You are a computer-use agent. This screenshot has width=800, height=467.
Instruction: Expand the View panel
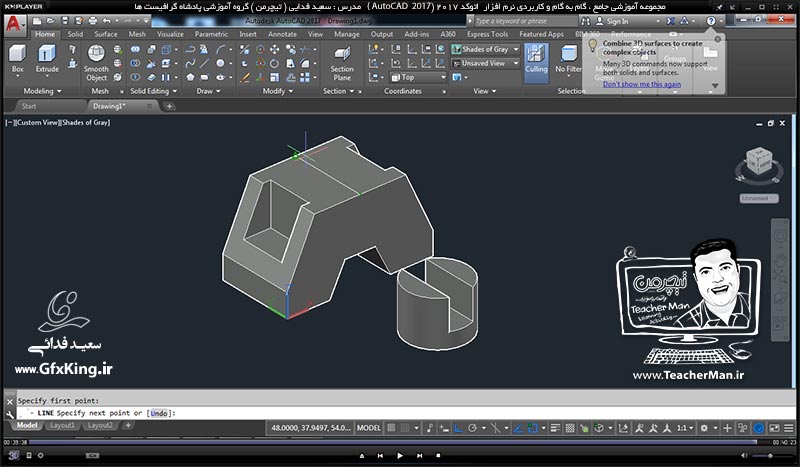point(485,91)
